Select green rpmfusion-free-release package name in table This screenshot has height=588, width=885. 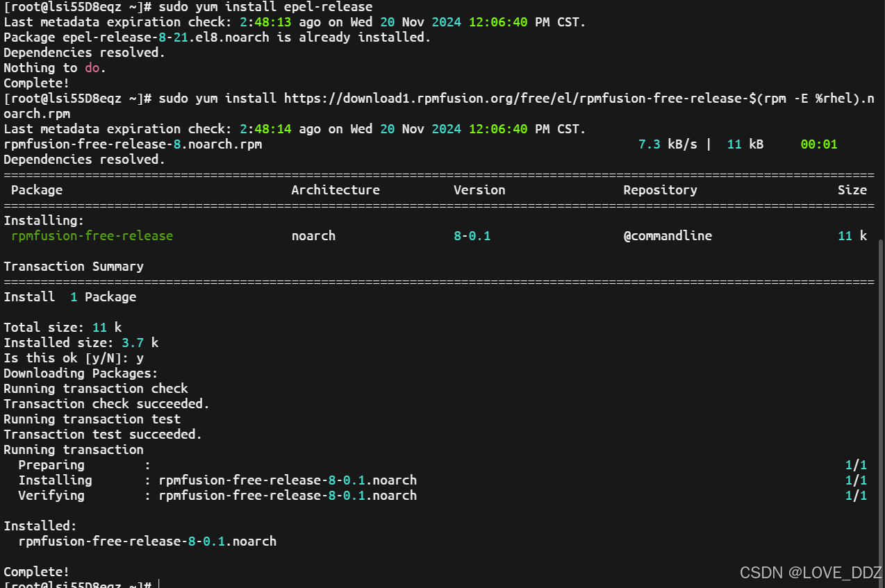coord(92,236)
